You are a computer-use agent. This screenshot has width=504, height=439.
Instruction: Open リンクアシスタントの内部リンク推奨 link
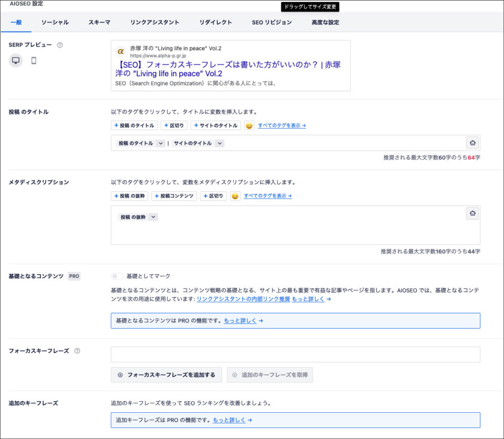click(243, 299)
